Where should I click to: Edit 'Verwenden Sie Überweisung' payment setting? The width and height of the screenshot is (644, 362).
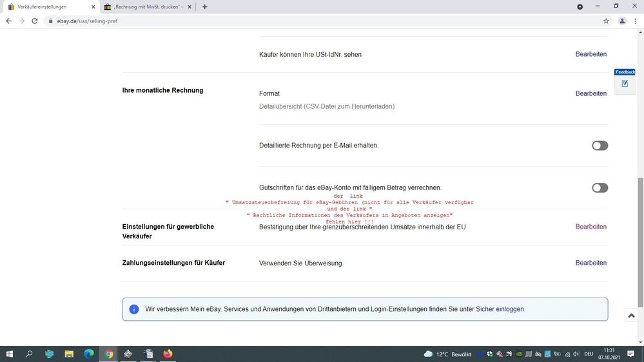coord(590,263)
